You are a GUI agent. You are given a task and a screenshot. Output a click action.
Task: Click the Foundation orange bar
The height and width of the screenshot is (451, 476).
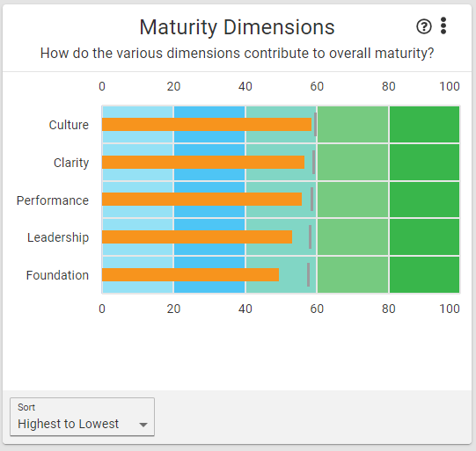[190, 275]
